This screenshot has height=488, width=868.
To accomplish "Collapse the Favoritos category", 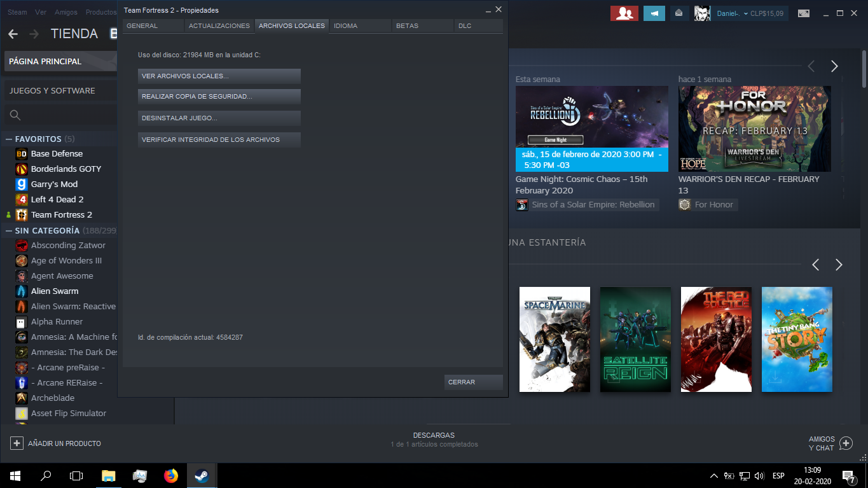I will pyautogui.click(x=9, y=139).
